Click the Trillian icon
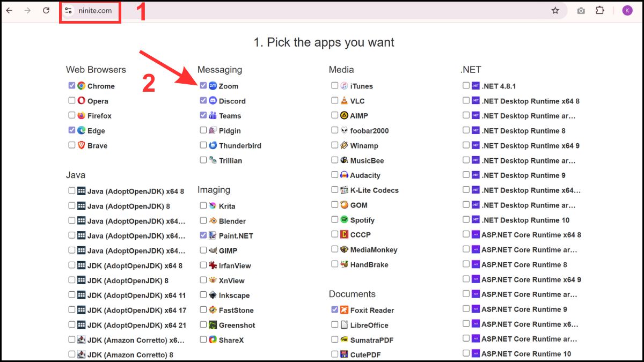Image resolution: width=644 pixels, height=362 pixels. click(x=213, y=160)
